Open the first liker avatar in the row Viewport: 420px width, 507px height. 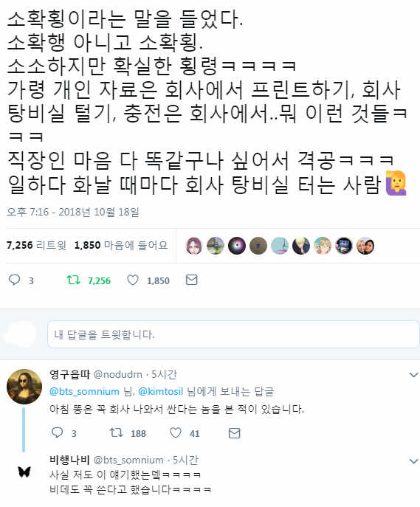pyautogui.click(x=193, y=246)
